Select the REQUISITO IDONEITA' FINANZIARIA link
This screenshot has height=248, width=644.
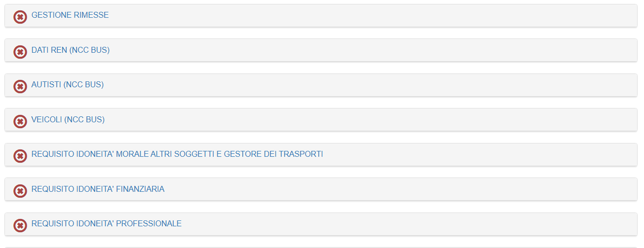pos(98,189)
